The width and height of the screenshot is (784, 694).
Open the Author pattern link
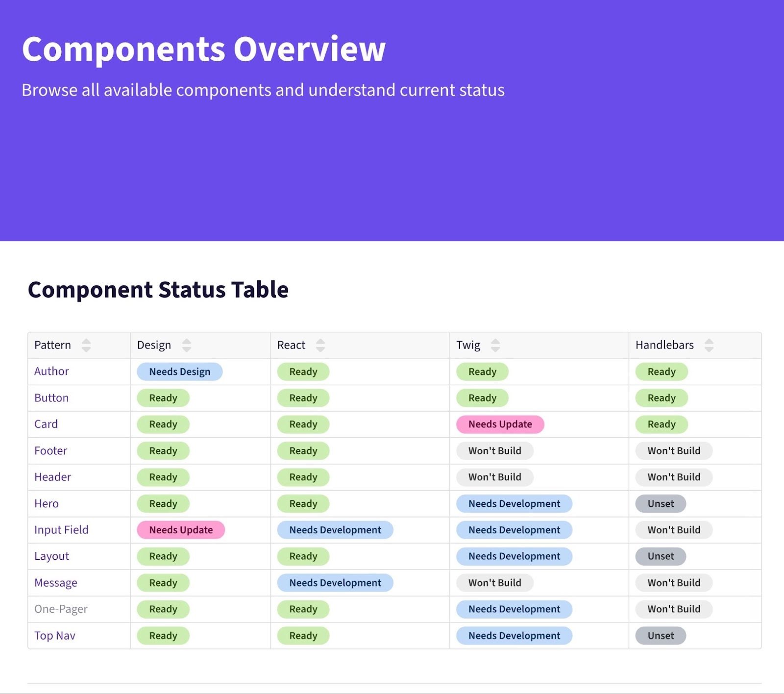[51, 372]
